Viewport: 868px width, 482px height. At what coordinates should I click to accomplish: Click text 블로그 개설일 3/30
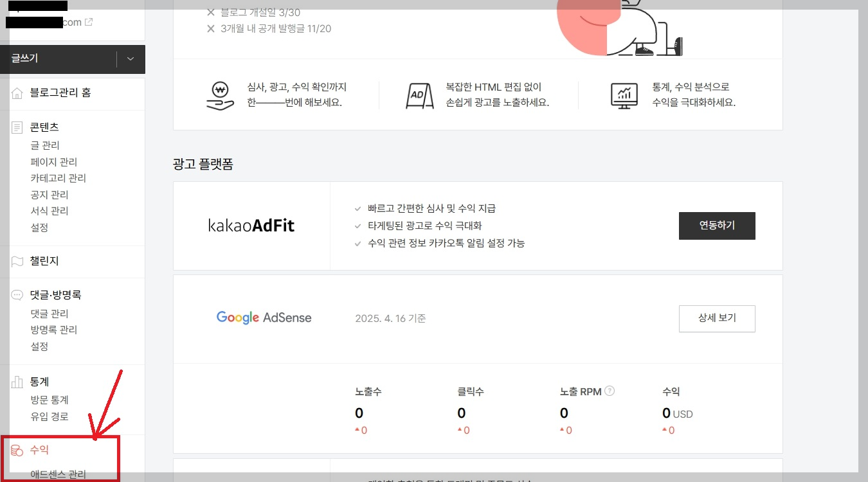260,12
